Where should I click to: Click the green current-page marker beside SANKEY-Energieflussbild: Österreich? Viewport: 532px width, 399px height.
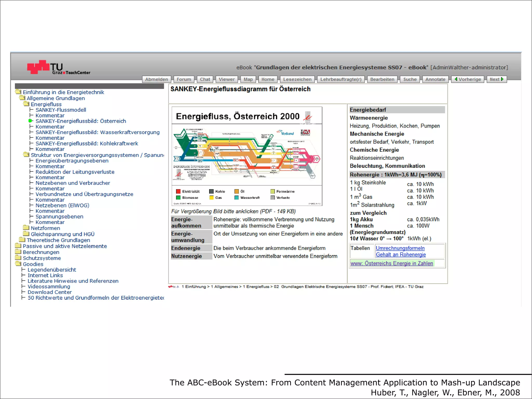pos(30,121)
